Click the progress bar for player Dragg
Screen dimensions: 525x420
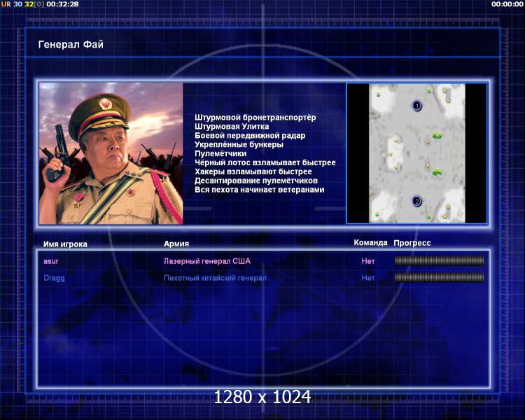440,277
